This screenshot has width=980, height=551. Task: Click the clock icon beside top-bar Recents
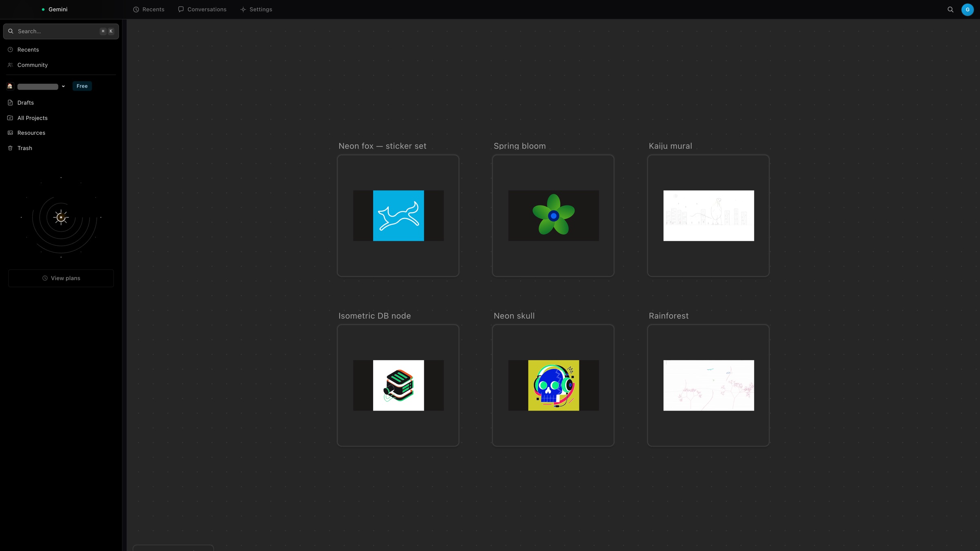coord(136,9)
